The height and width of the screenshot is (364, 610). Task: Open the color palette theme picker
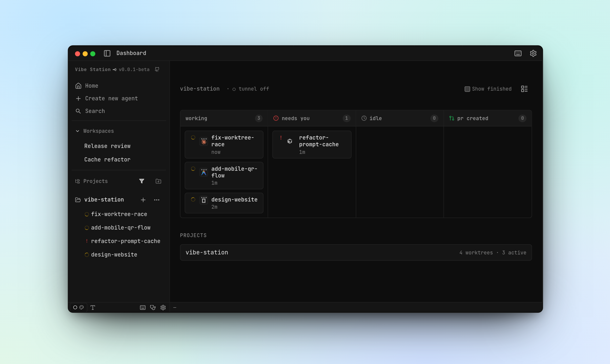click(x=82, y=307)
